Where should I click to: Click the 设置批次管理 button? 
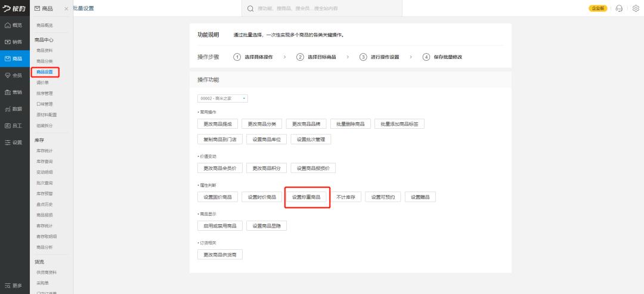point(311,139)
